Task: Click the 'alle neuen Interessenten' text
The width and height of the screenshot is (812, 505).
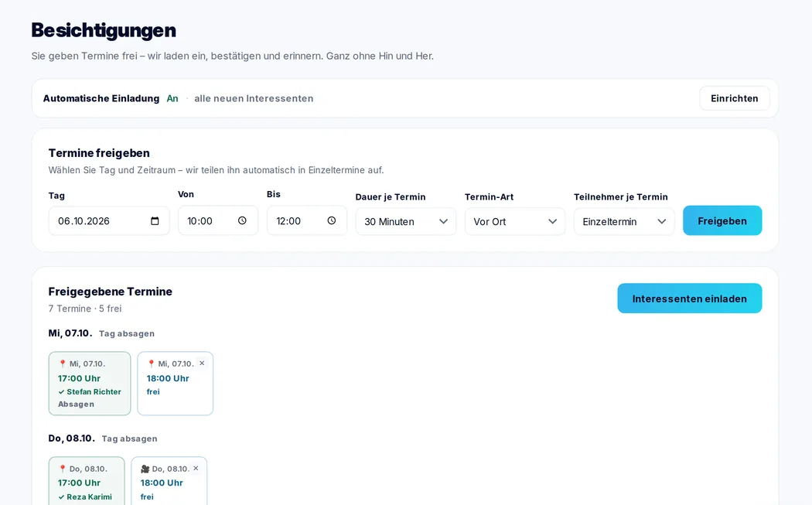Action: point(254,98)
